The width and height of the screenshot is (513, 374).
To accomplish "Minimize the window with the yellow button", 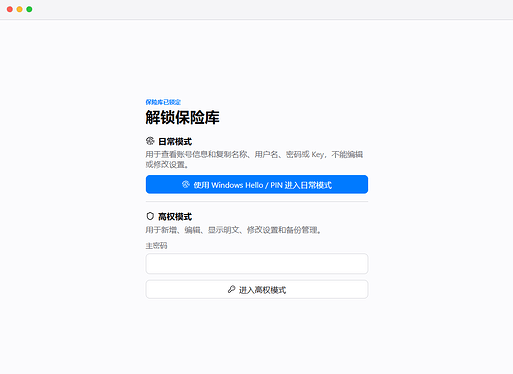I will point(20,9).
